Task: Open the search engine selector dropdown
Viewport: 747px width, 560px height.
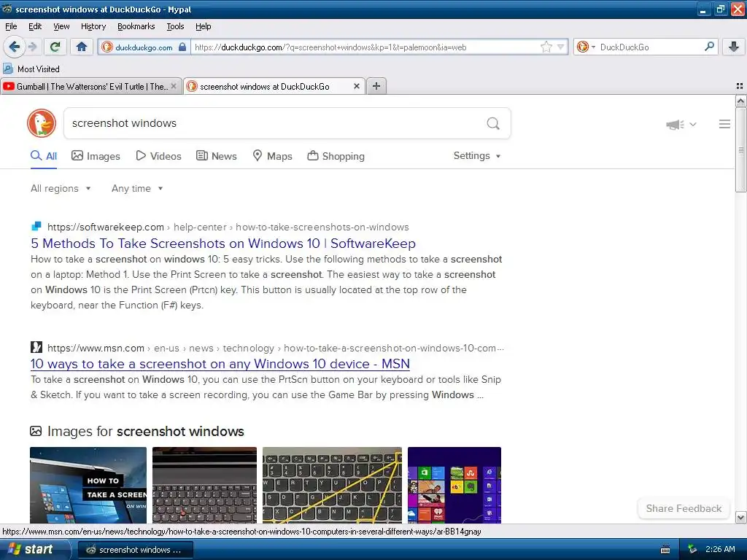Action: point(586,47)
